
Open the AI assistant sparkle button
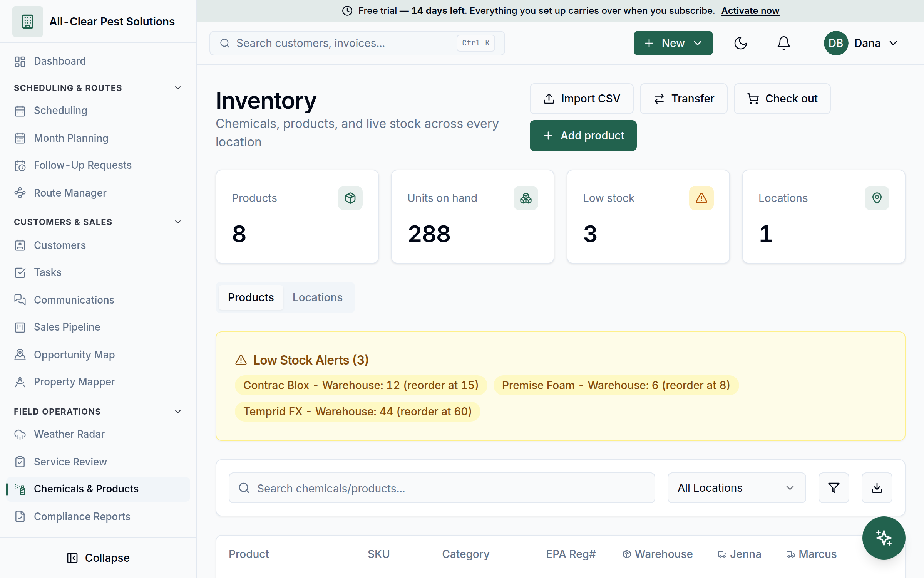click(884, 538)
